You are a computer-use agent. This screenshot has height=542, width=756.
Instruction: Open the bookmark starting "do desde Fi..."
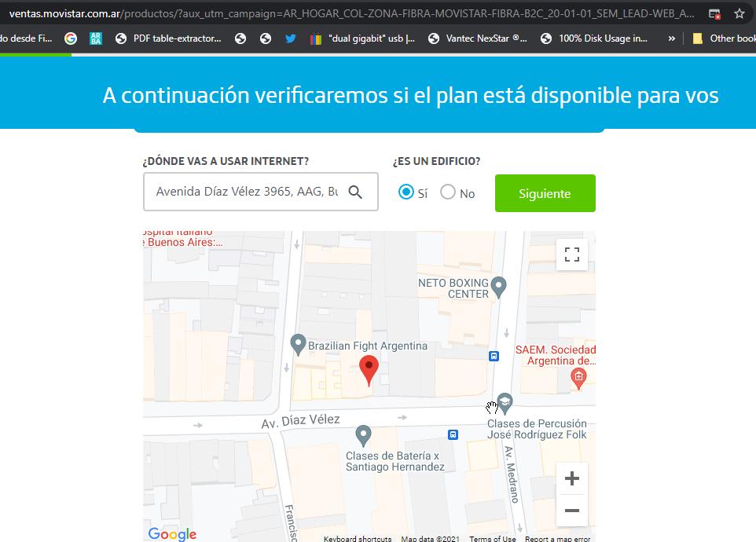[26, 38]
